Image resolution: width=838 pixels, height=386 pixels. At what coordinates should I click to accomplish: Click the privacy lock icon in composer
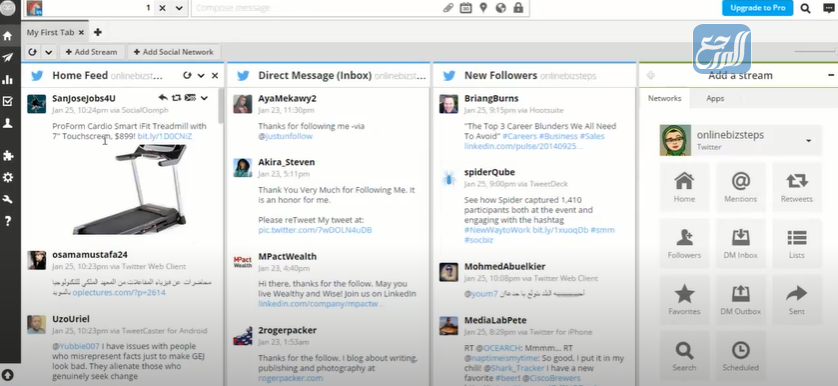point(518,8)
